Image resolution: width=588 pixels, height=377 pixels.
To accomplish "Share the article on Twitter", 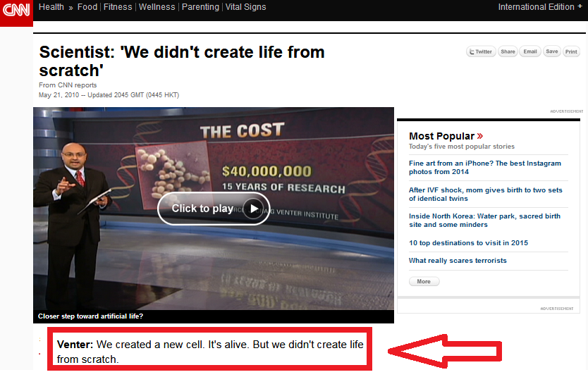I will point(480,51).
